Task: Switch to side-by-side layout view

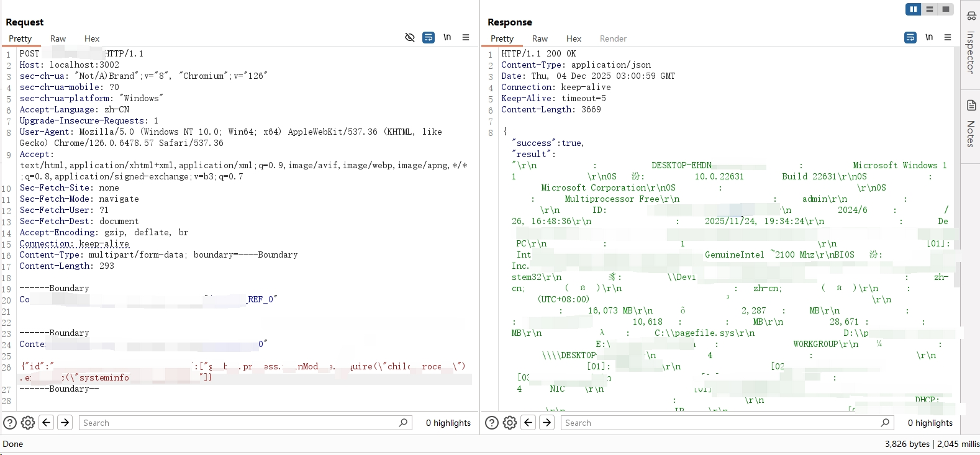Action: [914, 9]
